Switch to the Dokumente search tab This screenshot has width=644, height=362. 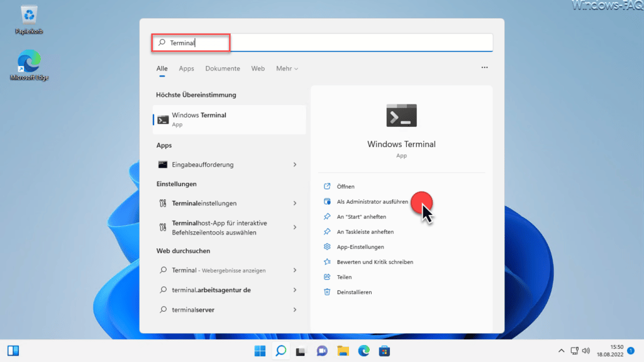point(223,69)
